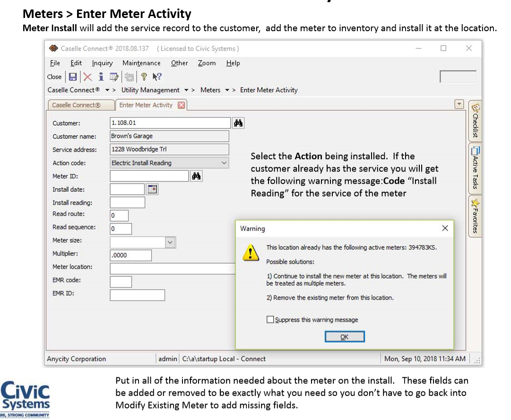Open the File menu
Screen dimensions: 511x420
55,63
